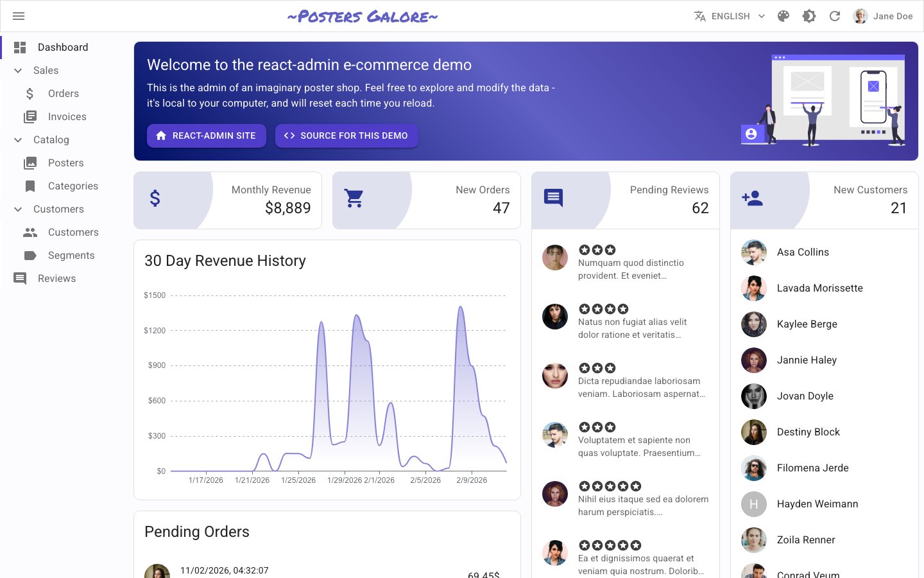Go to Orders in the sidebar
This screenshot has width=924, height=578.
pyautogui.click(x=63, y=94)
